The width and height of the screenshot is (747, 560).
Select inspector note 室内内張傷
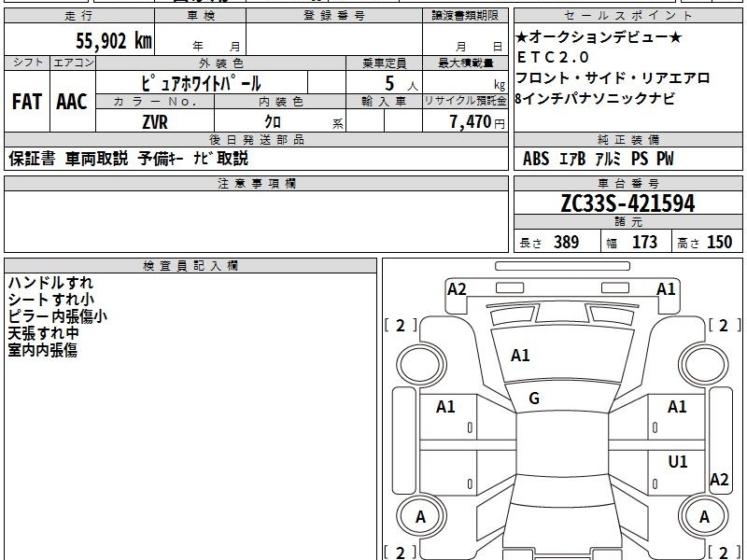point(42,351)
